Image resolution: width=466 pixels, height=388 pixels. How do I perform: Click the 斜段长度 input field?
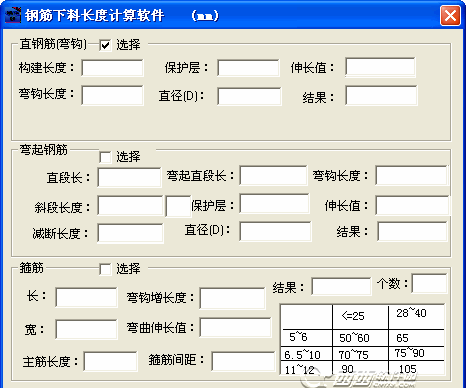pyautogui.click(x=130, y=205)
